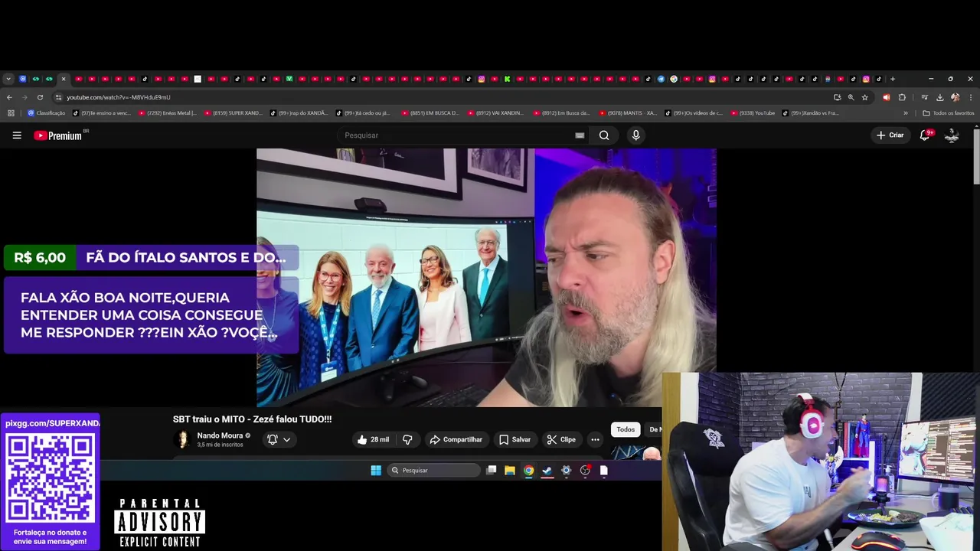Save the video with Salvar
Image resolution: width=980 pixels, height=551 pixels.
point(514,439)
